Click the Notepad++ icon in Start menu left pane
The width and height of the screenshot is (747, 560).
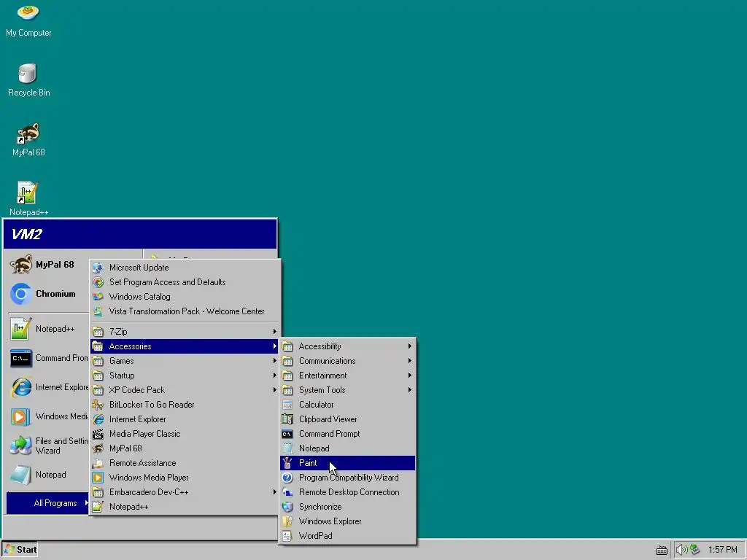click(x=21, y=329)
